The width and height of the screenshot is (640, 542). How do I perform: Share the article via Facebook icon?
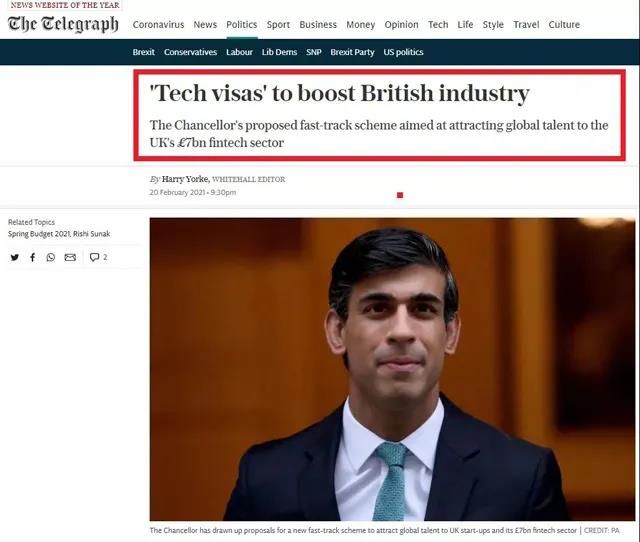(33, 257)
